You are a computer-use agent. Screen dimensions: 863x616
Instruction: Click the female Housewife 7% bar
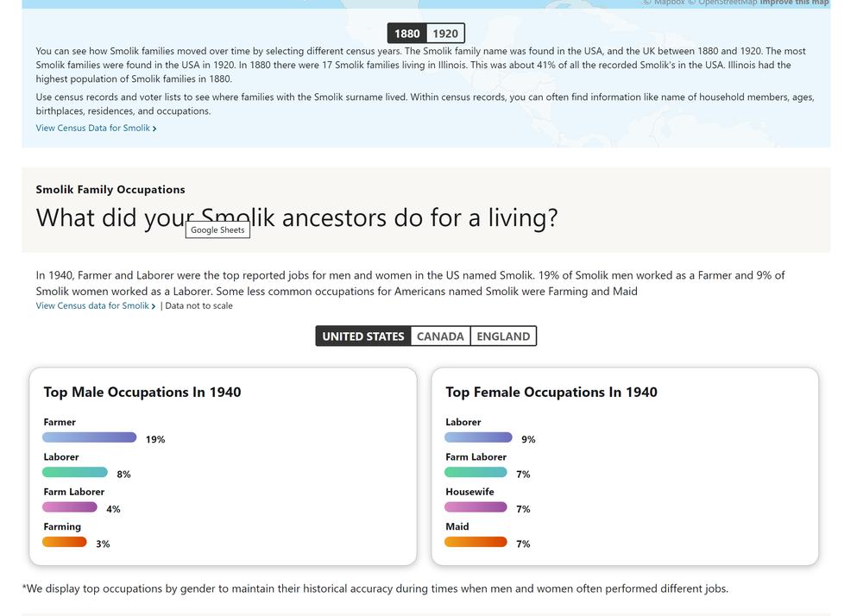point(476,507)
